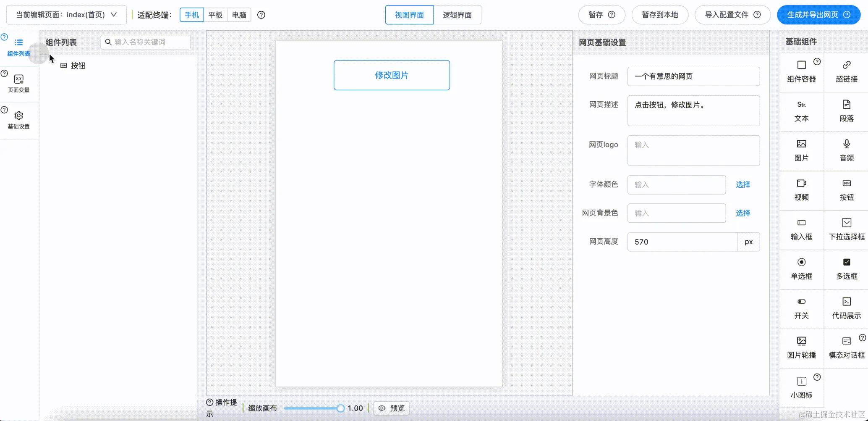Open the 网页背景色 选择 color picker

[x=743, y=213]
